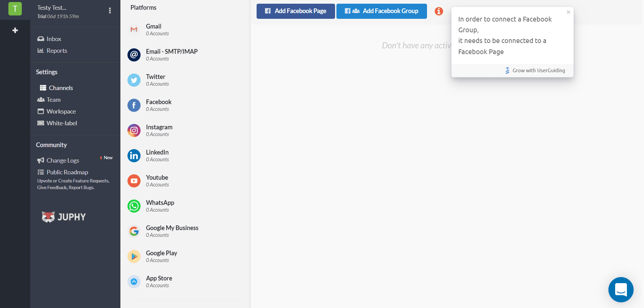Open Grow with UserGuiding link
Screen dimensions: 644x308
pyautogui.click(x=535, y=71)
